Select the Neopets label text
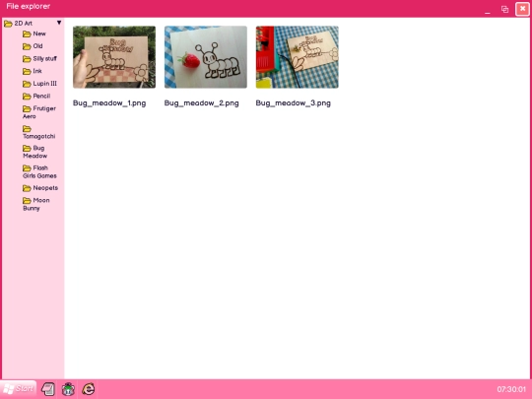 click(45, 187)
